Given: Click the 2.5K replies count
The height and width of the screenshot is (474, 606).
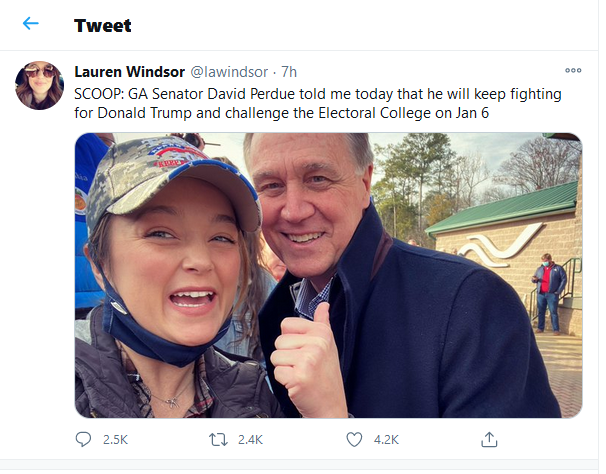Looking at the screenshot, I should pos(117,439).
